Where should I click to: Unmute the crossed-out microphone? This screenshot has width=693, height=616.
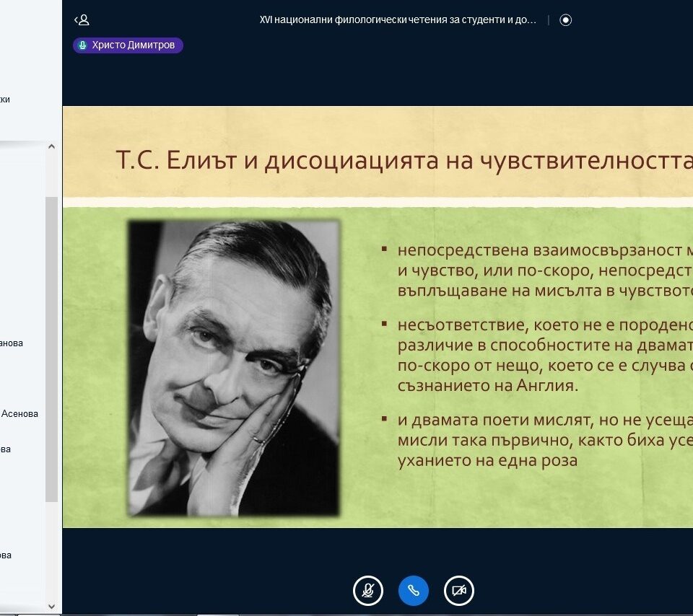coord(367,591)
